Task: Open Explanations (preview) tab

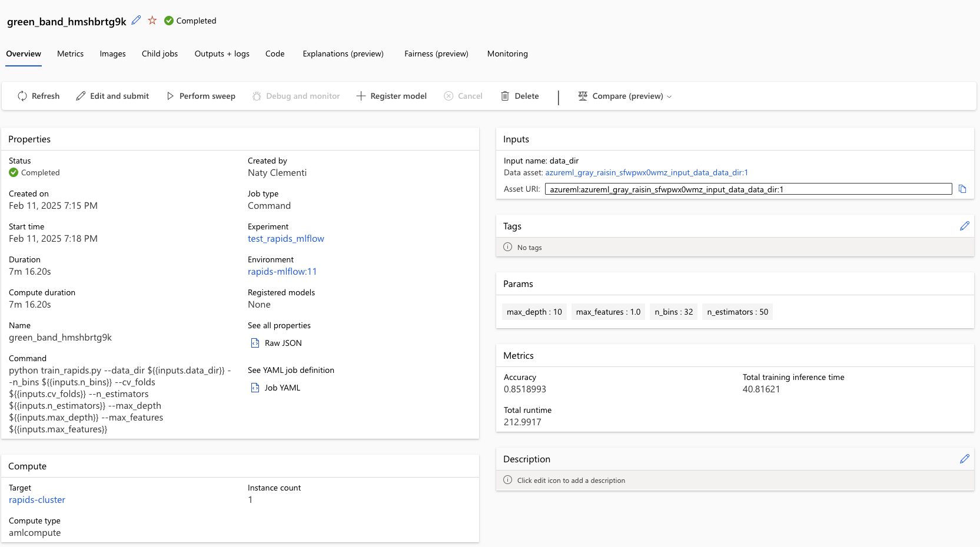Action: pyautogui.click(x=343, y=54)
